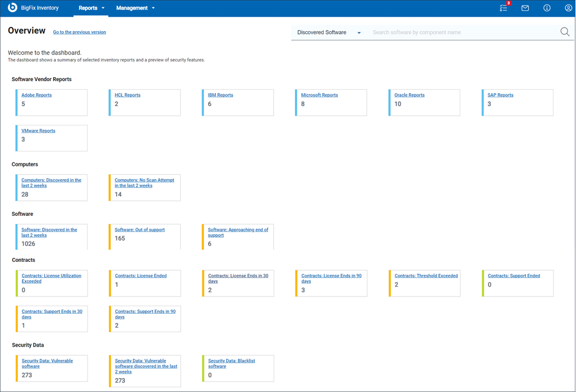Open the mail envelope icon

point(525,8)
